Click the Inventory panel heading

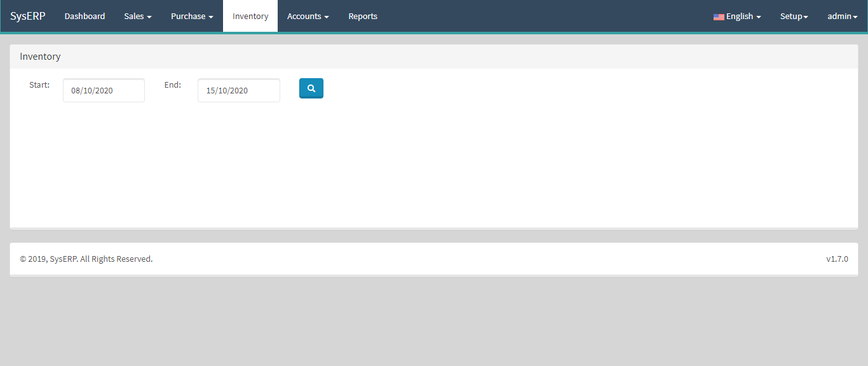tap(40, 57)
